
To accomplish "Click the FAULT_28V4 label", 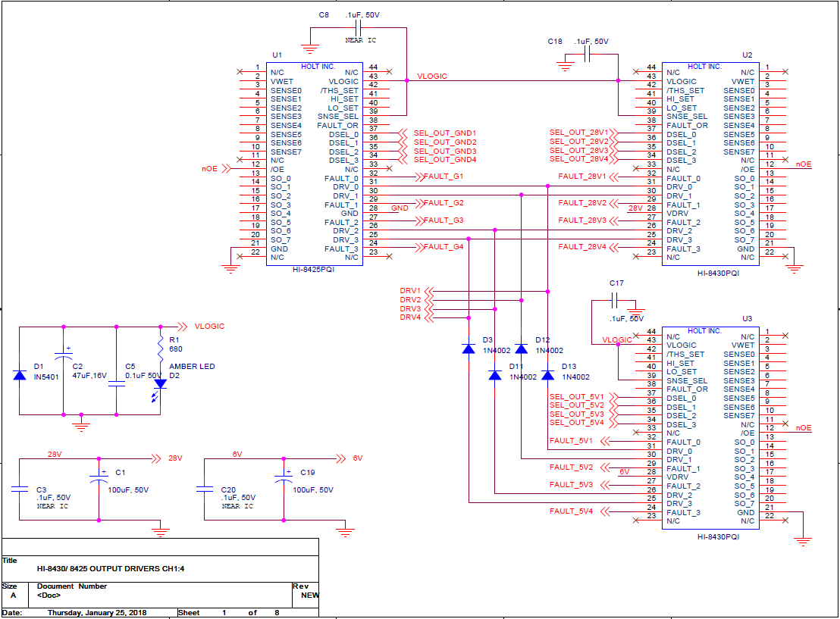I will pos(582,247).
